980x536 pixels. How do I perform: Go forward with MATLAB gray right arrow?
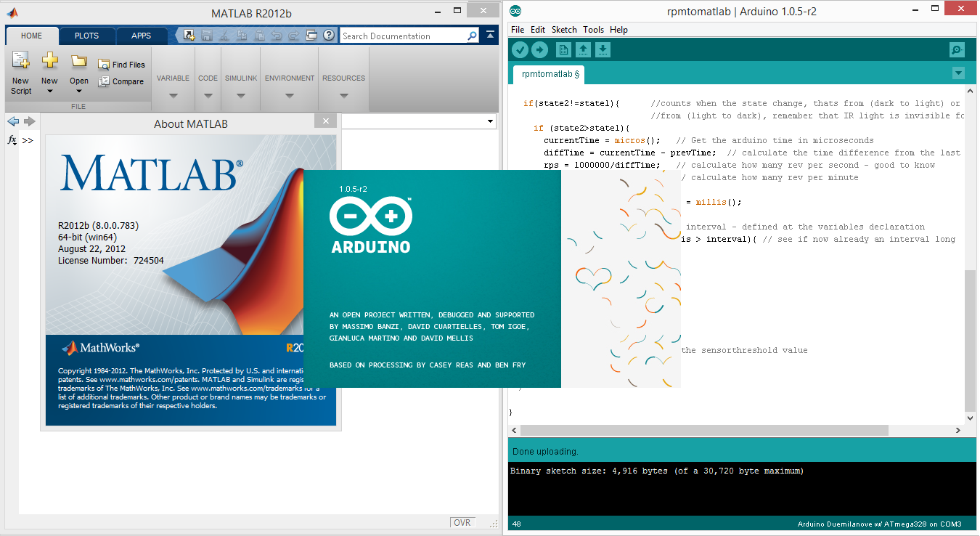click(29, 121)
